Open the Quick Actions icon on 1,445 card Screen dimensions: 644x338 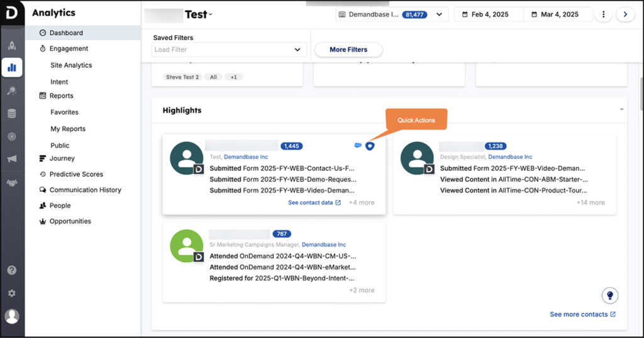click(x=370, y=146)
